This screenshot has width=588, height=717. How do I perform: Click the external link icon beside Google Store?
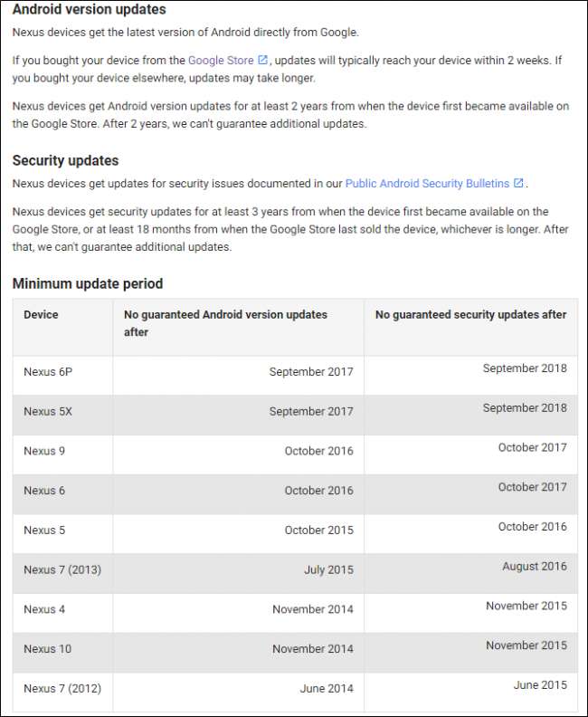(x=263, y=61)
